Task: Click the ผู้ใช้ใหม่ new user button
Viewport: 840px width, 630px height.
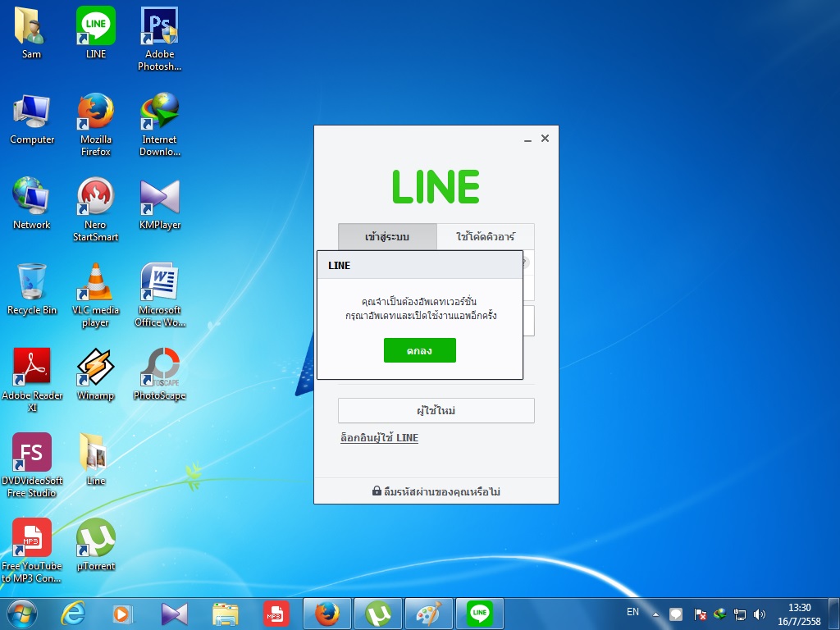Action: click(x=436, y=410)
